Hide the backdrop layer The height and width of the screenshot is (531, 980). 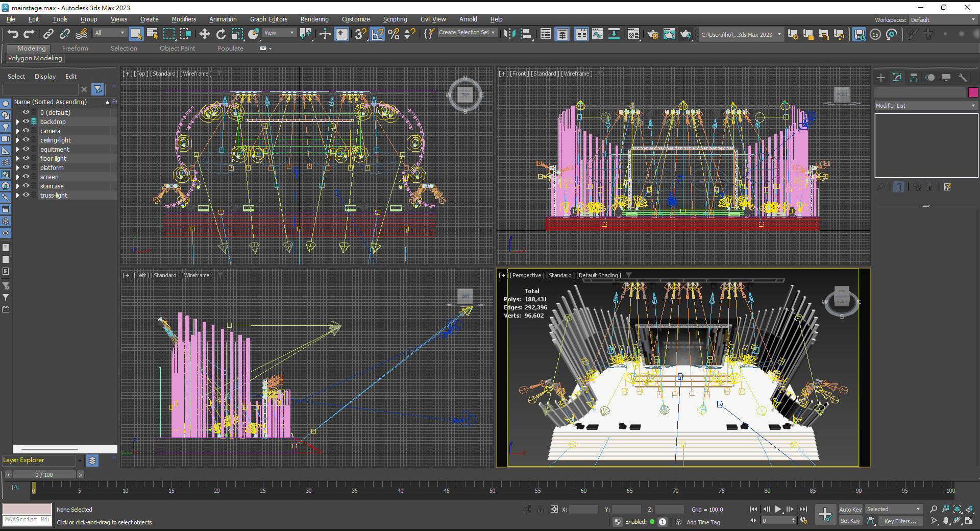(26, 122)
